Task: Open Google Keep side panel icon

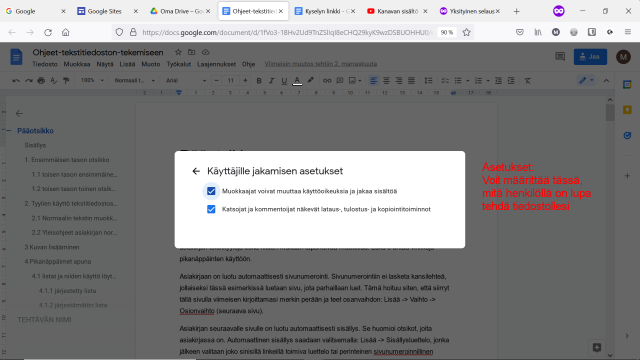Action: click(627, 110)
